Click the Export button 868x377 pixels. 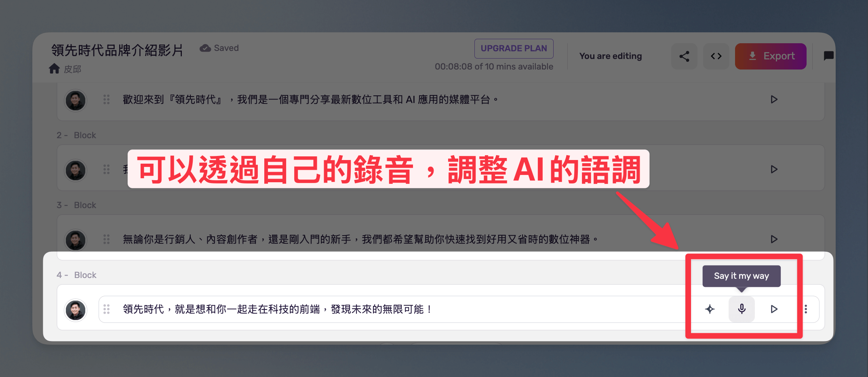tap(771, 56)
